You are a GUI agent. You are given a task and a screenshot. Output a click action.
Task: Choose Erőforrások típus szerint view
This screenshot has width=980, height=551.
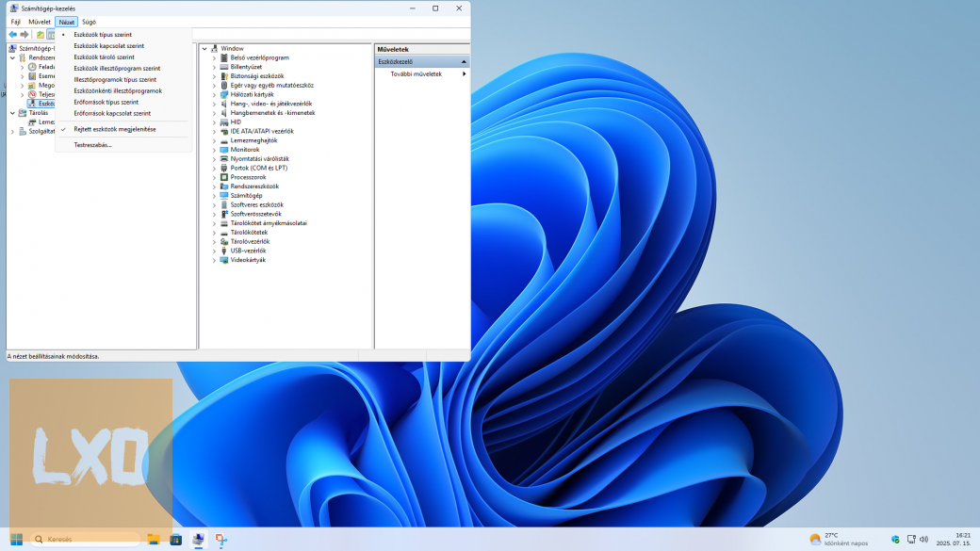[x=106, y=102]
